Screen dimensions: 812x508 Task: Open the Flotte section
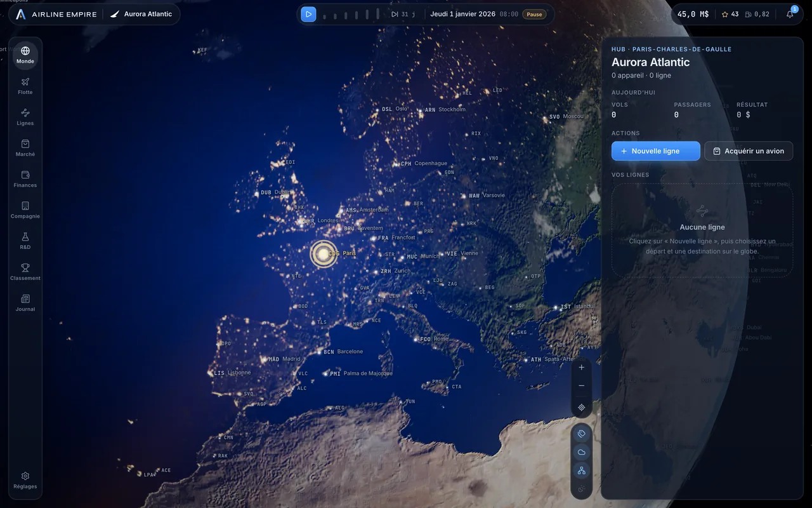25,86
